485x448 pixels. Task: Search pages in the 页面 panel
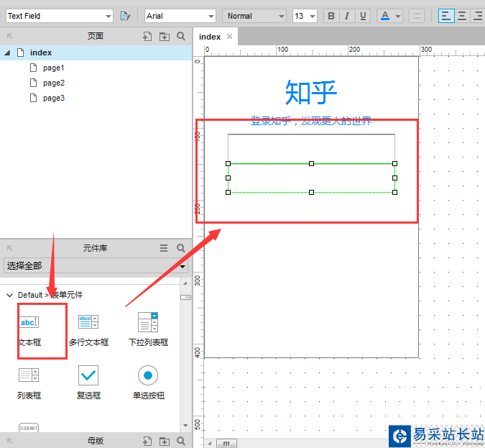[181, 37]
